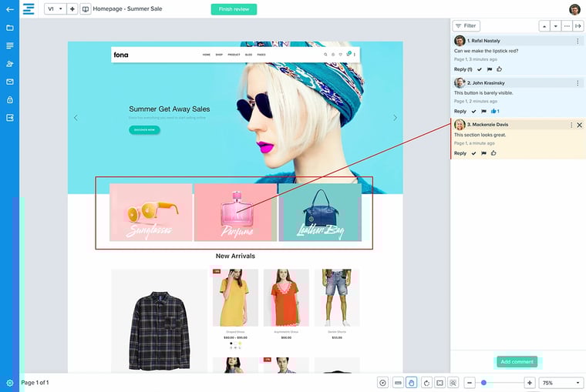Resolve Mackenzie Davis's comment with the checkmark

(x=473, y=153)
